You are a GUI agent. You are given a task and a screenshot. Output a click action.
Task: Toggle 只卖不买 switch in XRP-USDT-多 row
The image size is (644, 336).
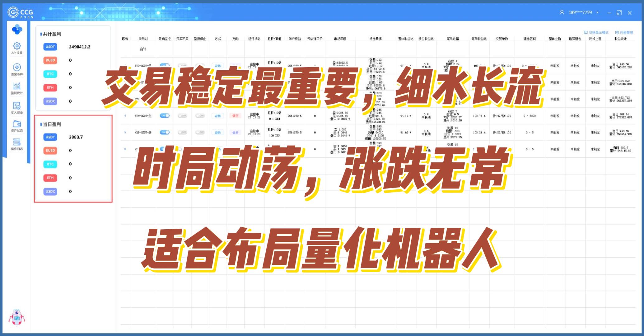(x=182, y=133)
